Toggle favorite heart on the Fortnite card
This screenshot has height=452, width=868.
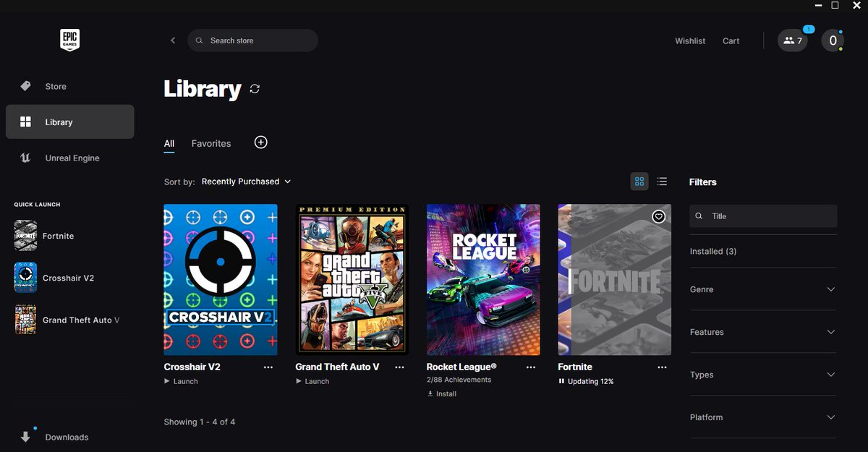click(658, 216)
